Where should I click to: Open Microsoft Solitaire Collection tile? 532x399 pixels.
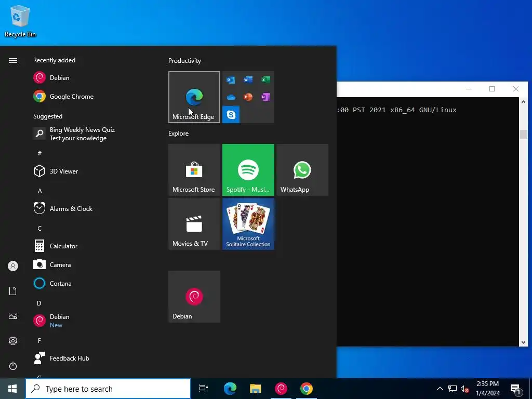click(248, 224)
